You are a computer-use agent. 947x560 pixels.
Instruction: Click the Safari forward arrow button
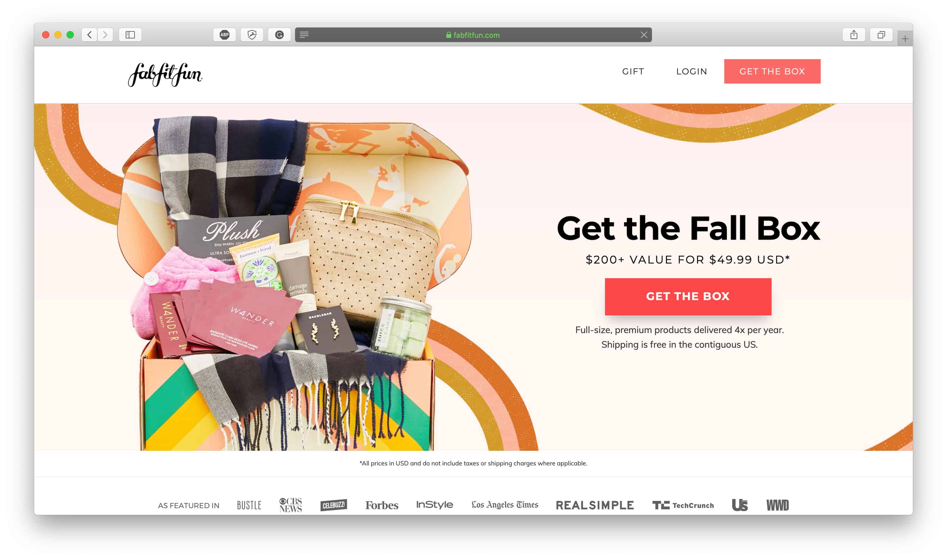[105, 35]
